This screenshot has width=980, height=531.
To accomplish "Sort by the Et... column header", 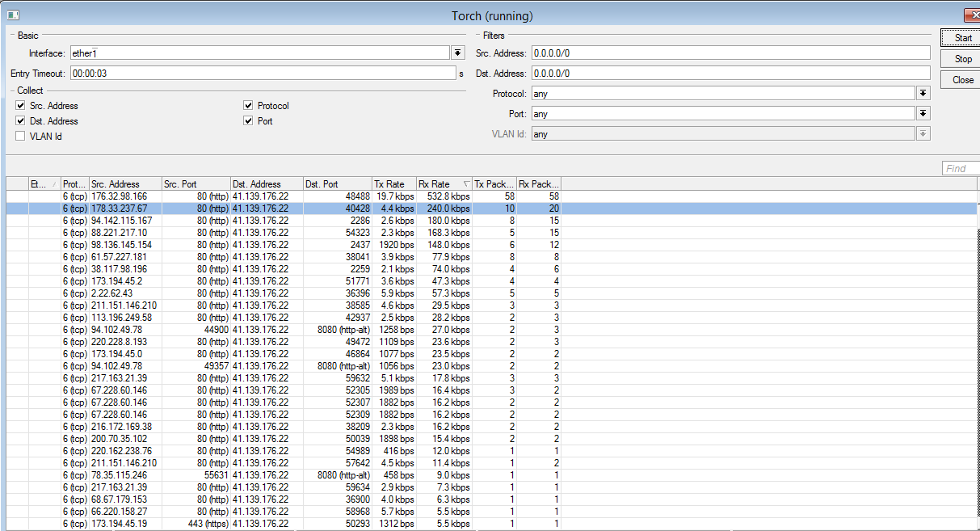I will [44, 184].
